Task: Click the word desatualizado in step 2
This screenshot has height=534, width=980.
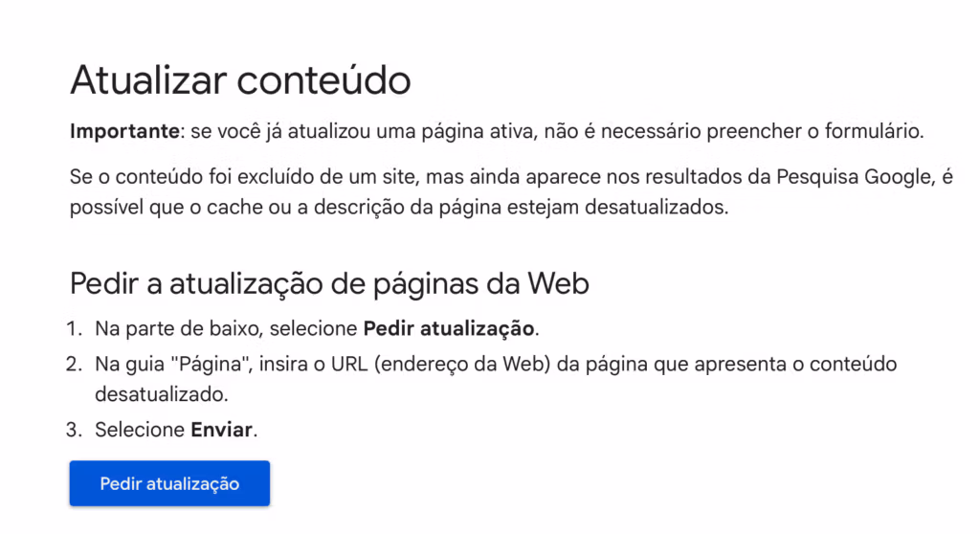Action: [161, 393]
